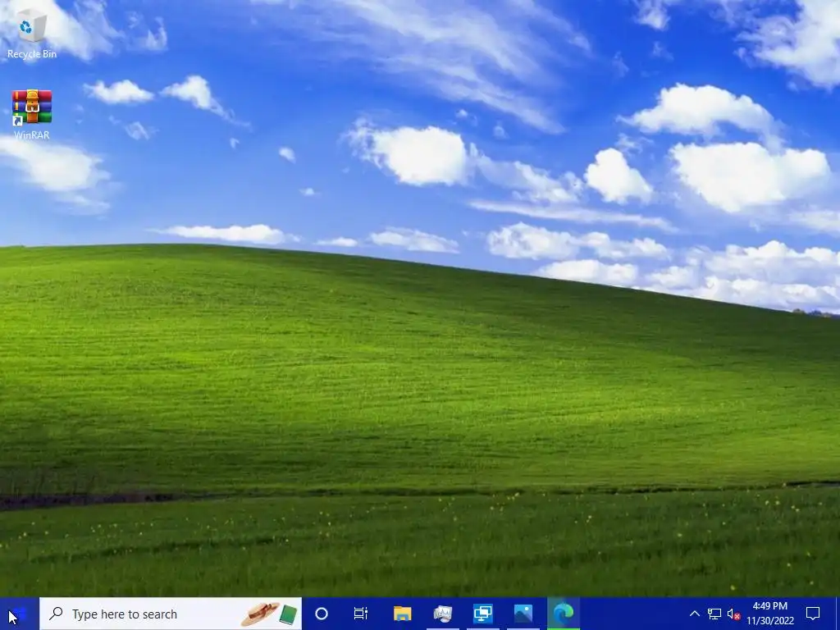This screenshot has height=630, width=840.
Task: Select the WinRAR desktop shortcut
Action: [x=32, y=115]
